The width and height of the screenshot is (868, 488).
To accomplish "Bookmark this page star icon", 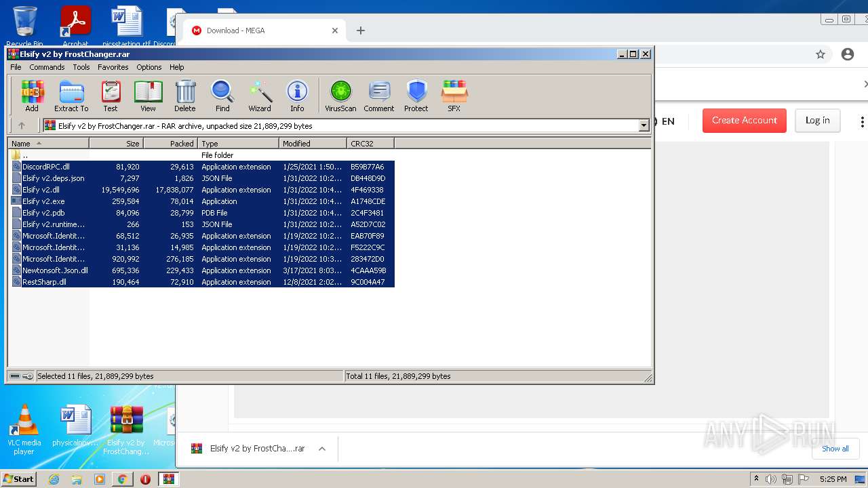I will [x=821, y=54].
